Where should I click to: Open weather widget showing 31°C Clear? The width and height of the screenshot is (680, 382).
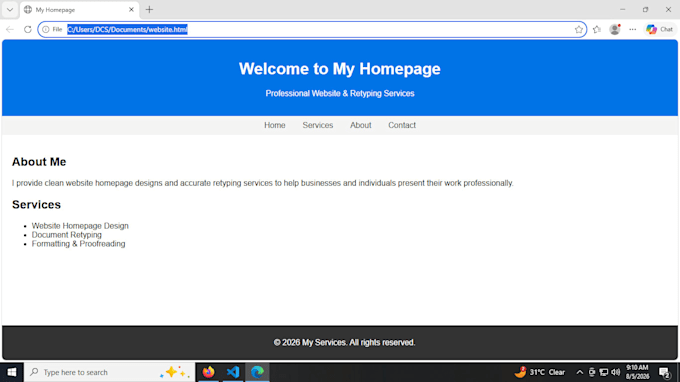tap(540, 372)
